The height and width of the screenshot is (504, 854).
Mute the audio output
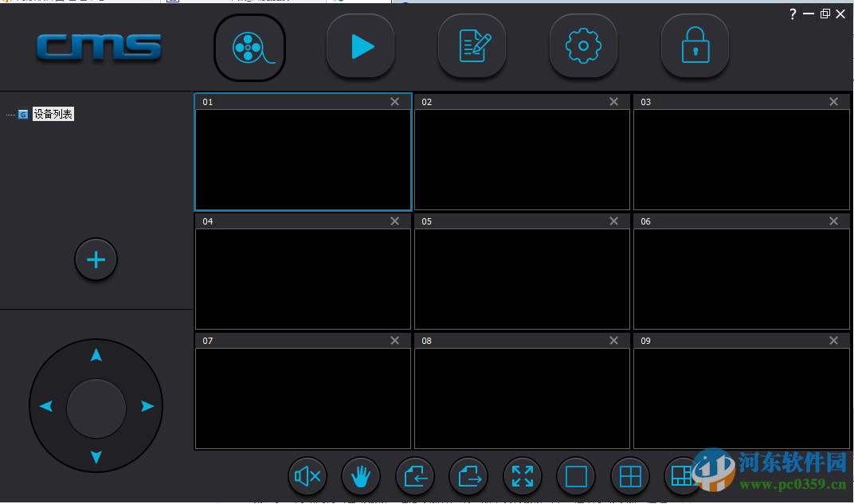pyautogui.click(x=307, y=476)
